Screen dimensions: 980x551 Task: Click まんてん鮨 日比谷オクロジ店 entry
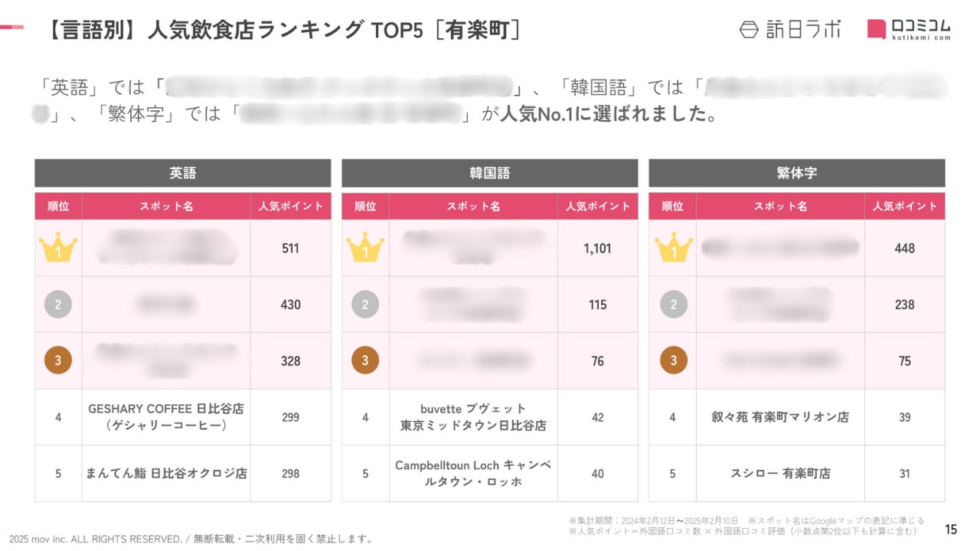[166, 474]
